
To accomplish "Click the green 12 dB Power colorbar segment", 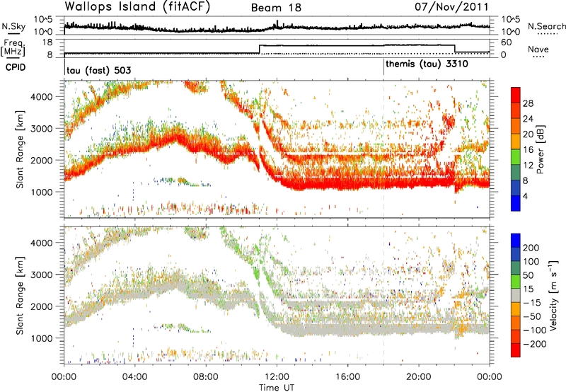I will (516, 156).
